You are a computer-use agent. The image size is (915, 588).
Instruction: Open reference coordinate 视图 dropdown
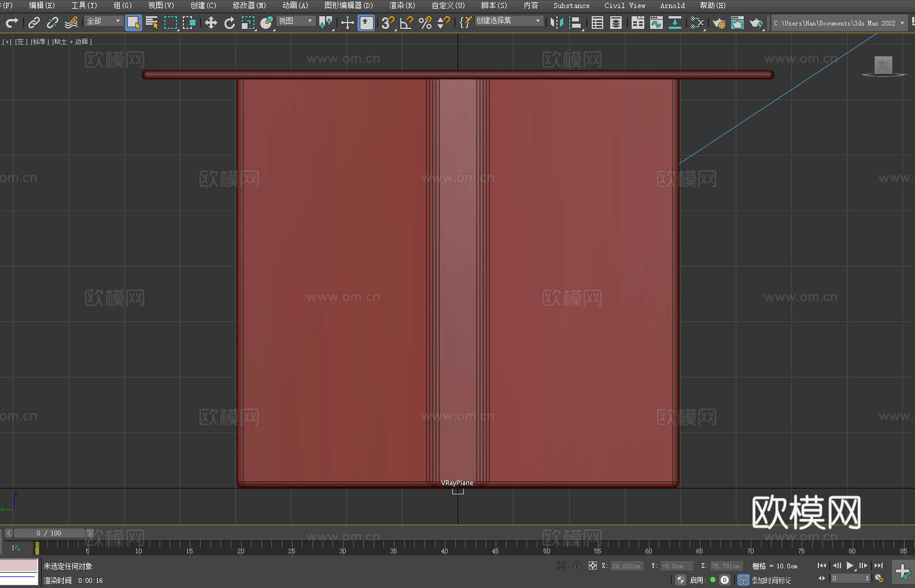296,21
